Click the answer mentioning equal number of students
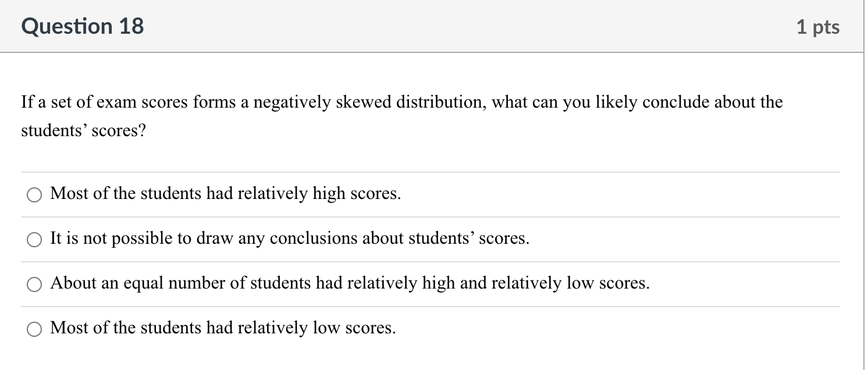868x370 pixels. click(x=350, y=283)
